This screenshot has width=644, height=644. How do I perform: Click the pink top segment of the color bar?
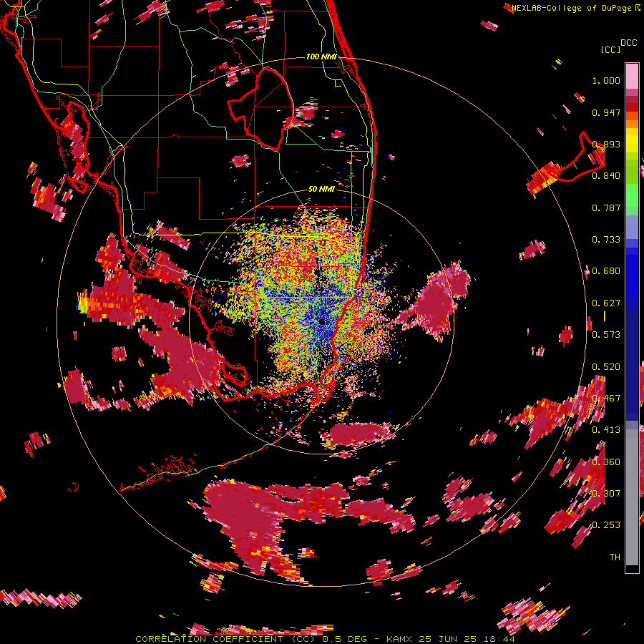tap(632, 76)
